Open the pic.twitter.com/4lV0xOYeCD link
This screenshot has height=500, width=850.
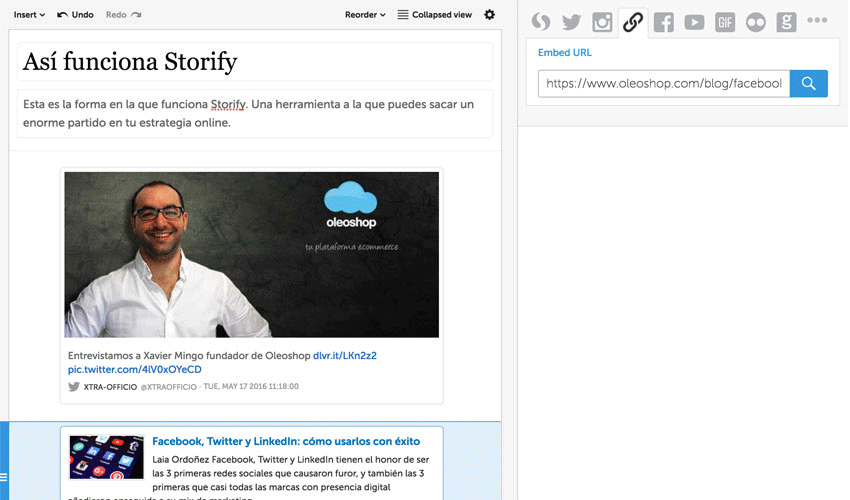(134, 369)
